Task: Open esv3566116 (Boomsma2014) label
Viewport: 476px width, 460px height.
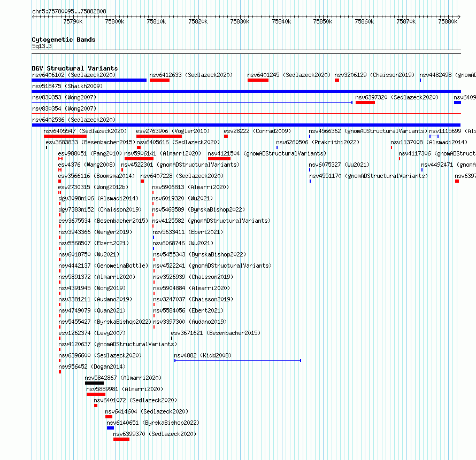Action: [x=96, y=176]
